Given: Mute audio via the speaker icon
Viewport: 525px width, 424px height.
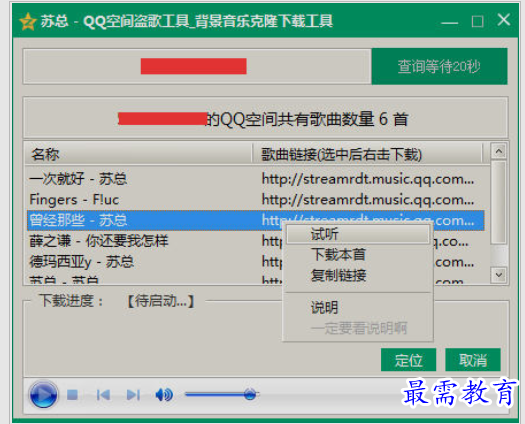Looking at the screenshot, I should (x=164, y=395).
